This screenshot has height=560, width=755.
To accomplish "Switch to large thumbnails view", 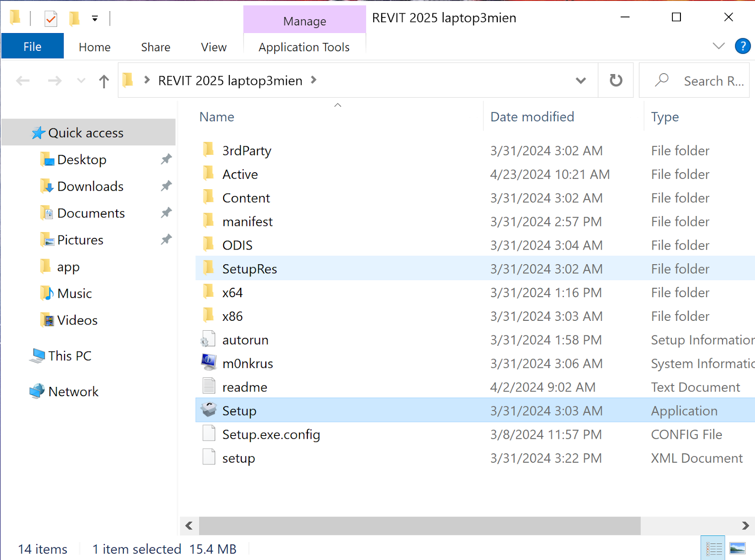I will click(x=737, y=548).
